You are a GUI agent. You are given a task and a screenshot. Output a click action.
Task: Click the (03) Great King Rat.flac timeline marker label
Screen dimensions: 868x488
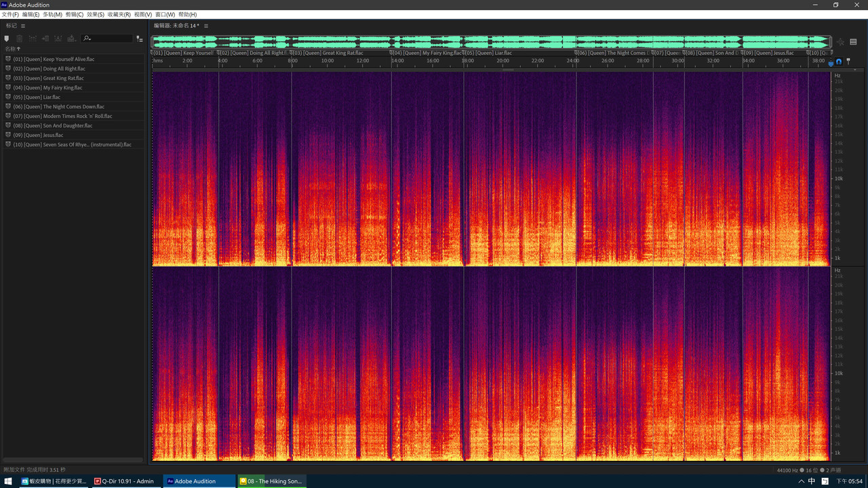click(328, 53)
